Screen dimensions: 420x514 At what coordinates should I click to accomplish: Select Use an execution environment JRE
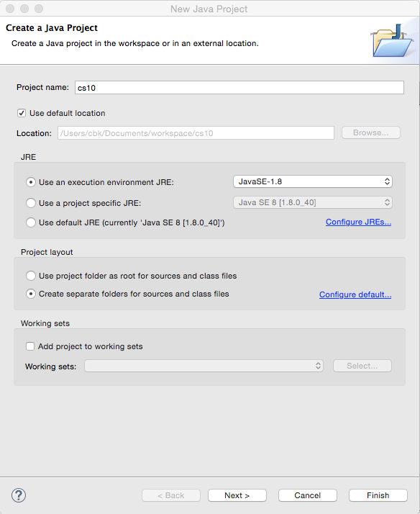pos(31,182)
